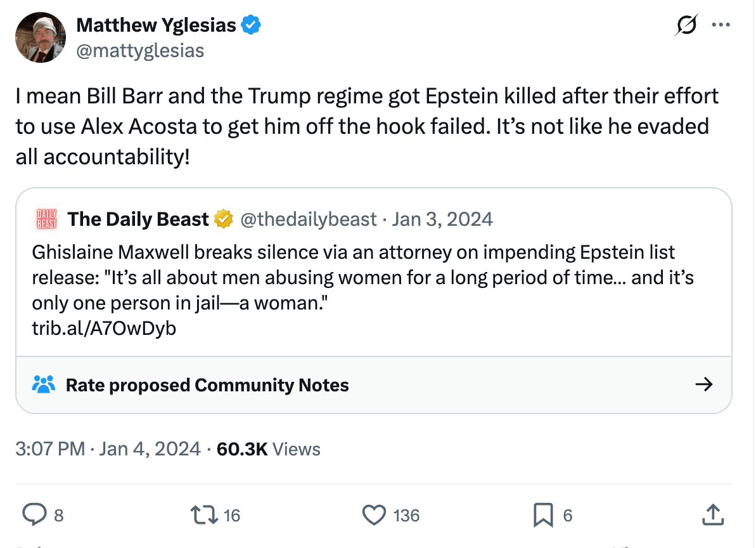
Task: Click Rate proposed Community Notes
Action: point(207,385)
